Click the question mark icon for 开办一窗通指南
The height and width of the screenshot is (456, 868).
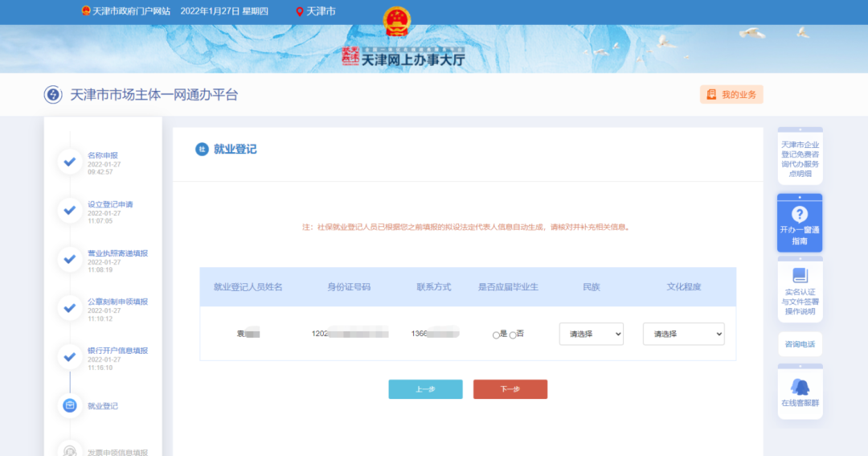tap(800, 214)
